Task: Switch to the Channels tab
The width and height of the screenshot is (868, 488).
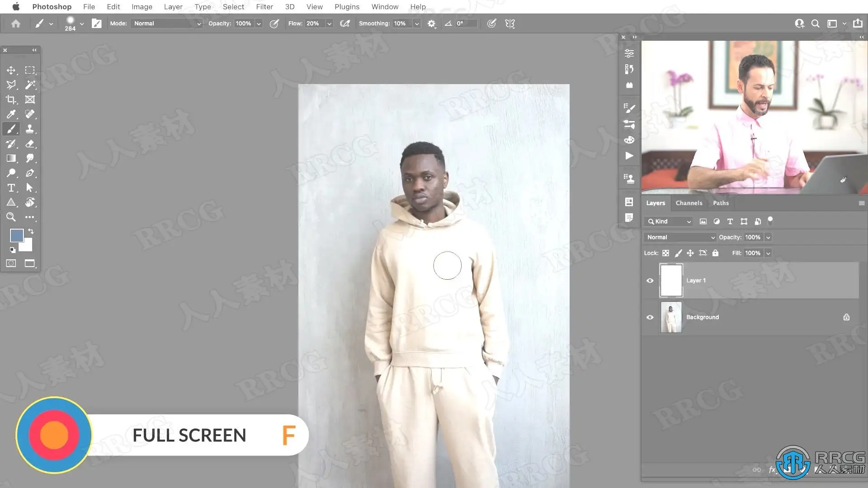Action: pos(689,203)
